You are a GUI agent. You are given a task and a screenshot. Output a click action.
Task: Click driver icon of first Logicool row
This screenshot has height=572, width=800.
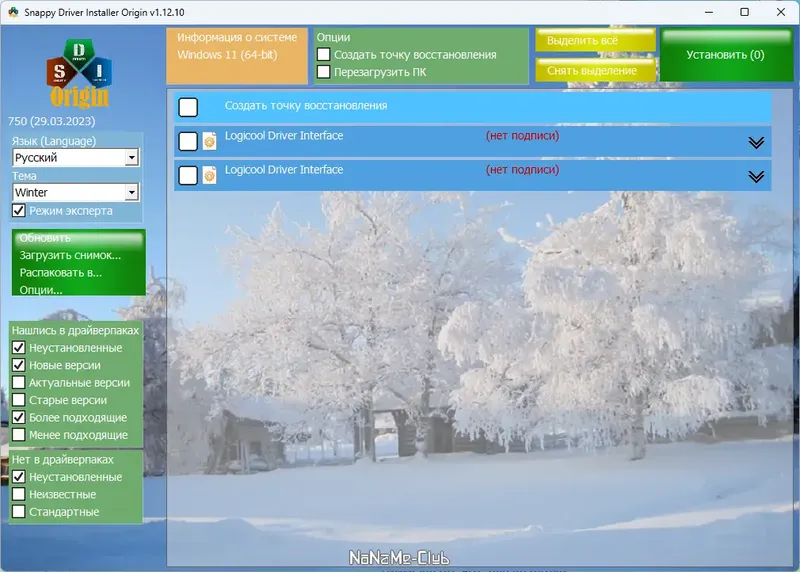click(x=210, y=141)
